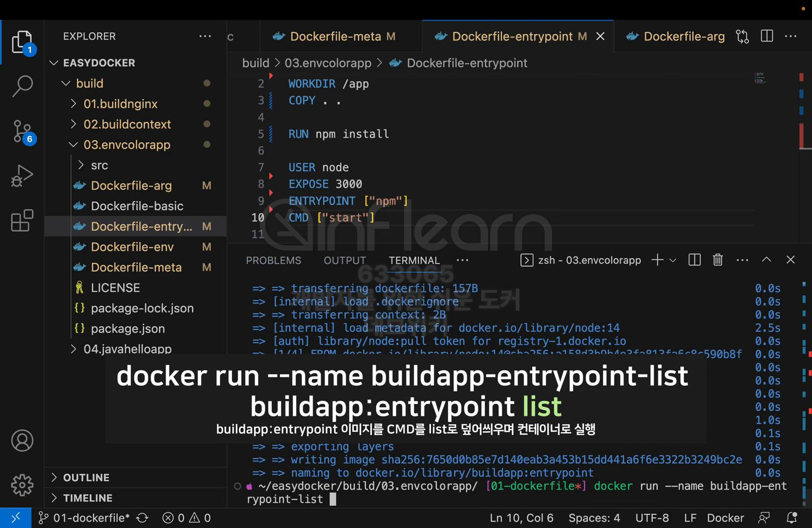Image resolution: width=812 pixels, height=528 pixels.
Task: Switch to the OUTPUT panel tab
Action: (345, 260)
